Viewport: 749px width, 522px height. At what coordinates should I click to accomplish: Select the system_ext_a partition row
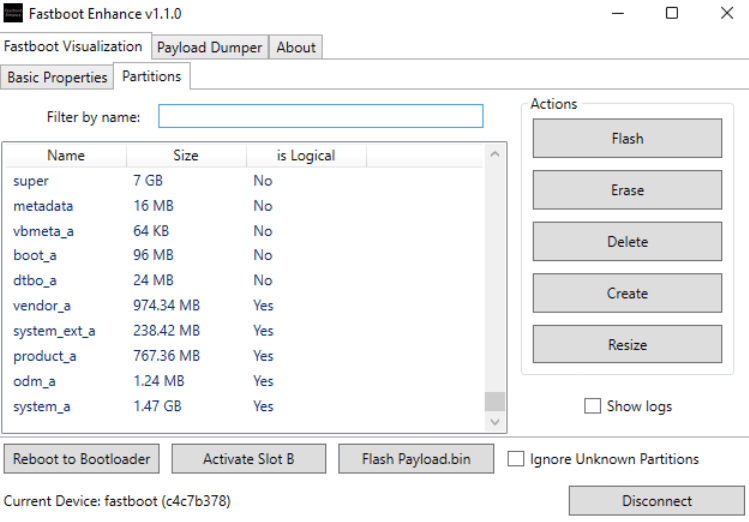click(244, 331)
